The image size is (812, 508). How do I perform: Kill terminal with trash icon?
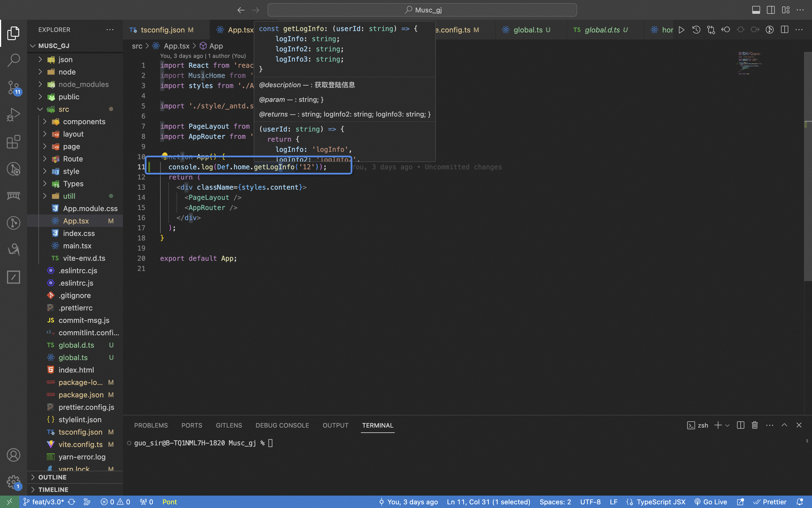754,425
